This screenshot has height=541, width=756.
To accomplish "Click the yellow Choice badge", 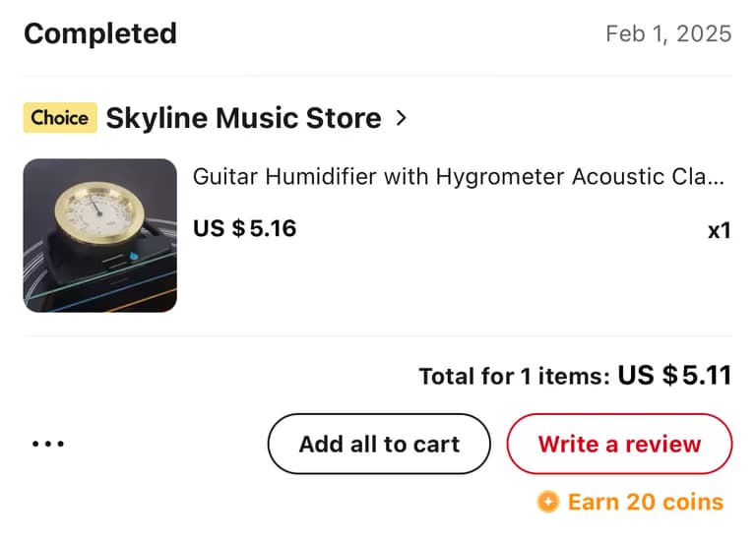I will [x=60, y=118].
